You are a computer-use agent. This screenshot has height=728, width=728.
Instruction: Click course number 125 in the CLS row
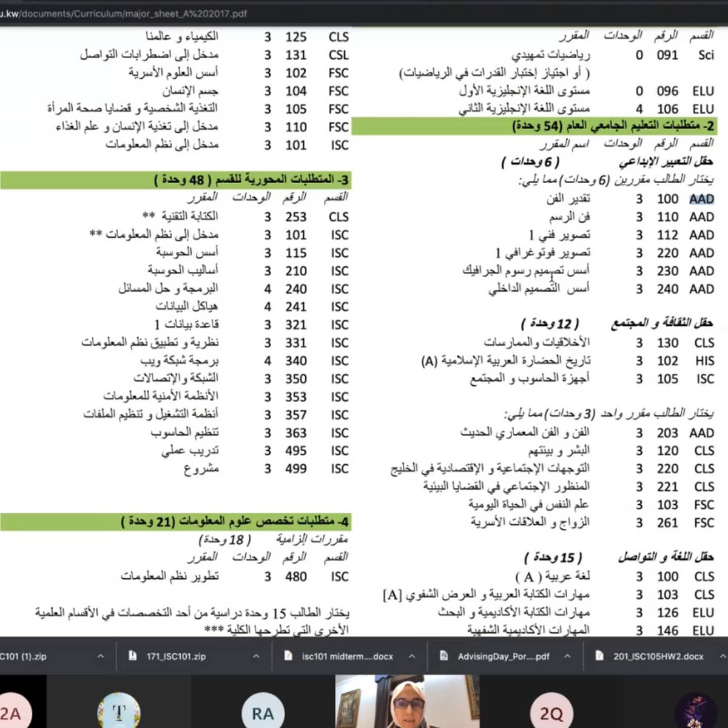[x=296, y=37]
